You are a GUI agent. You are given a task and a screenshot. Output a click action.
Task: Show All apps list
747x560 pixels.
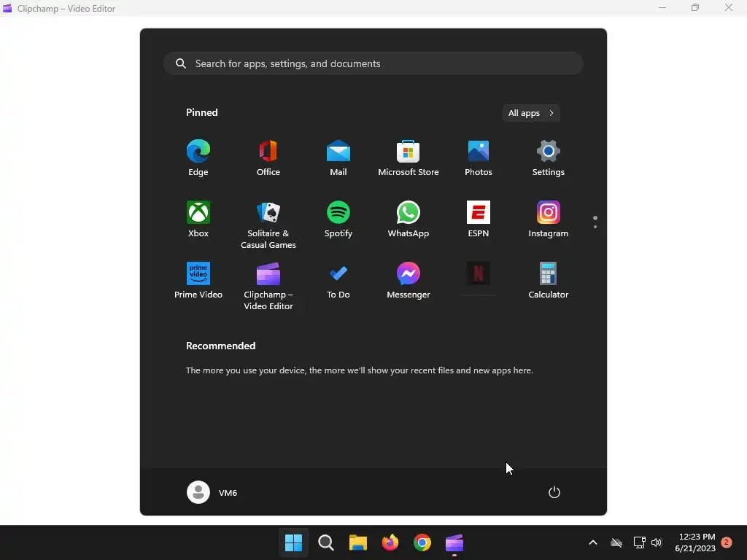point(531,113)
